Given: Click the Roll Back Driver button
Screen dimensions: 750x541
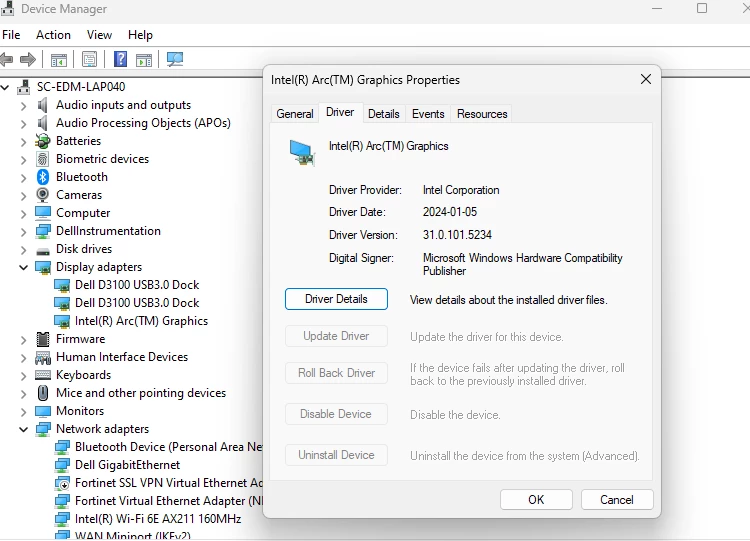Looking at the screenshot, I should point(336,373).
